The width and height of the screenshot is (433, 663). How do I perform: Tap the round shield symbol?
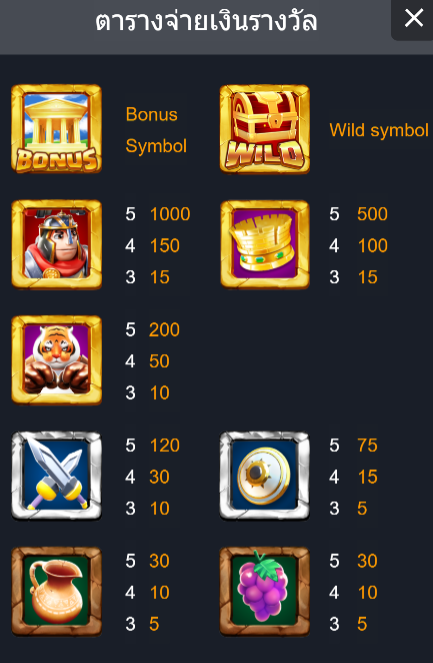click(265, 476)
